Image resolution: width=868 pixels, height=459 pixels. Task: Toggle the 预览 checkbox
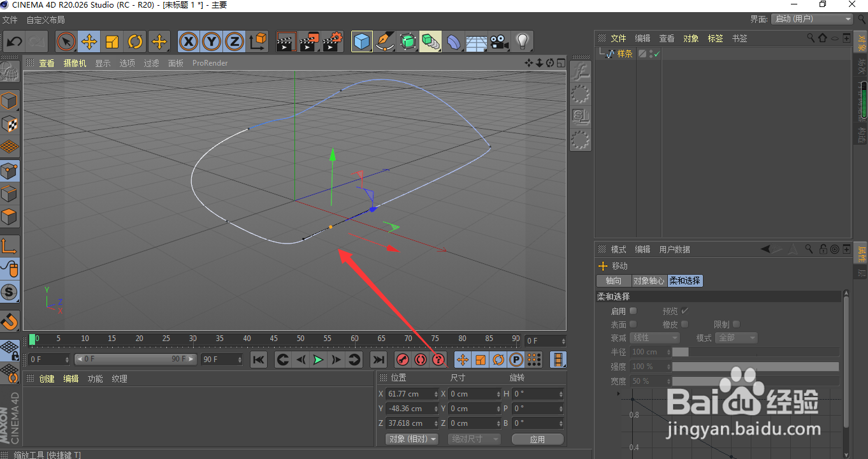pyautogui.click(x=684, y=311)
